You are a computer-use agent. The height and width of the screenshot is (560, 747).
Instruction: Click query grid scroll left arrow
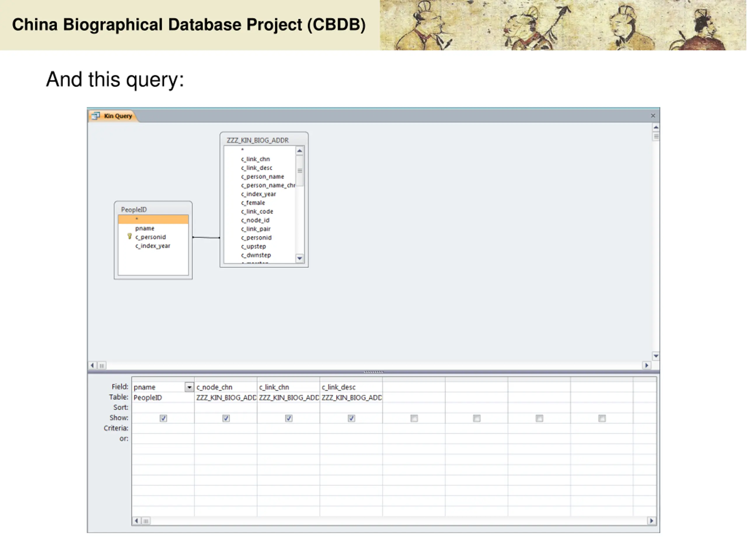(x=137, y=521)
